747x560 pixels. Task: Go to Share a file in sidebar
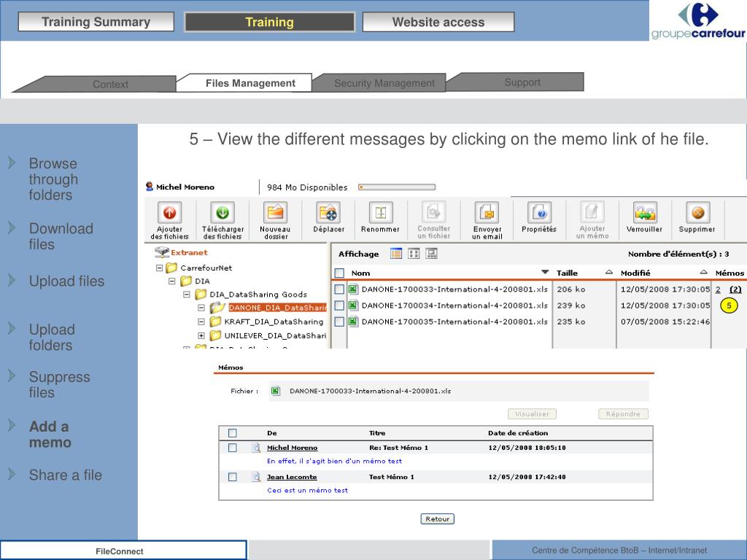[x=65, y=475]
